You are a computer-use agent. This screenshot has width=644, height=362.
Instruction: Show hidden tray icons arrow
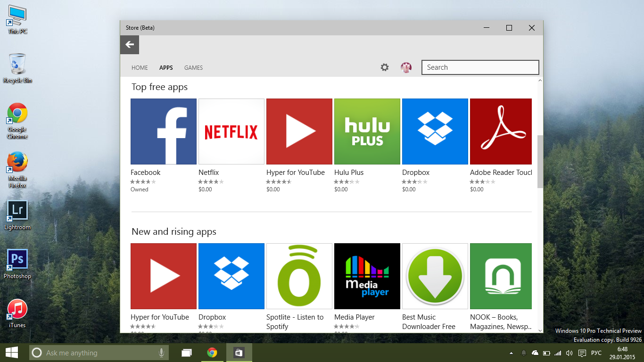pyautogui.click(x=512, y=353)
